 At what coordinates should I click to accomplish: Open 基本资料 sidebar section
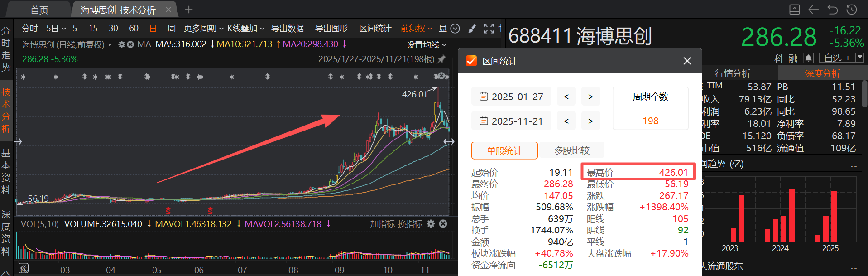6,171
